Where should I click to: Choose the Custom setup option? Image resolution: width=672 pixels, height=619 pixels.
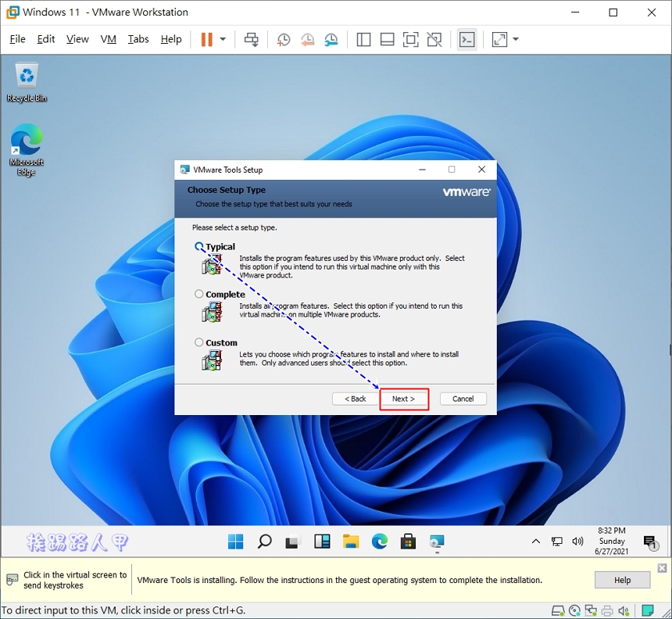pos(199,342)
